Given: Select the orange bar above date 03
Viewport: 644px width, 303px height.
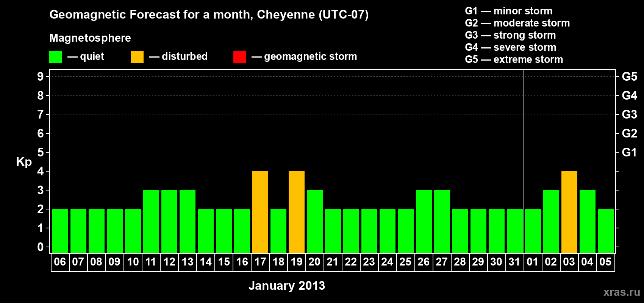Looking at the screenshot, I should pos(569,212).
